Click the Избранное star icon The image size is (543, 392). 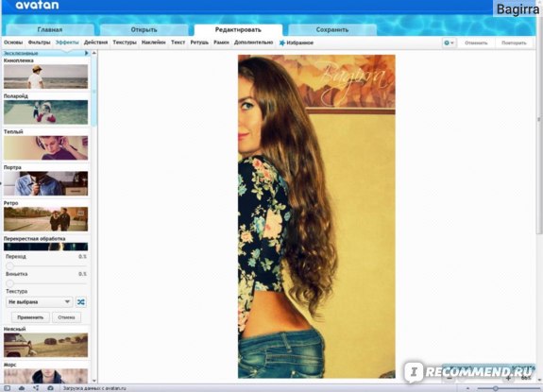coord(282,43)
